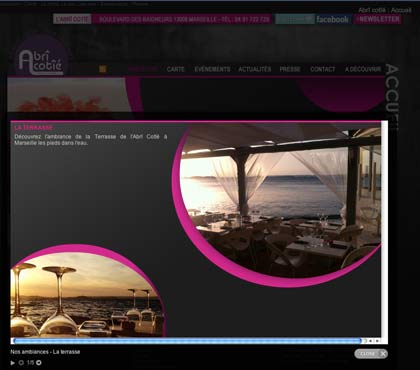
Task: Go to the Actualités page
Action: click(x=255, y=69)
